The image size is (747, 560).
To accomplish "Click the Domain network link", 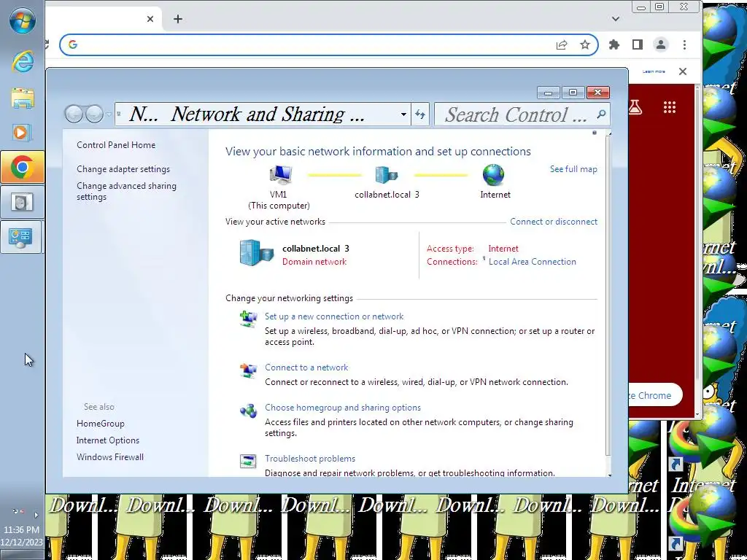I will pyautogui.click(x=314, y=262).
